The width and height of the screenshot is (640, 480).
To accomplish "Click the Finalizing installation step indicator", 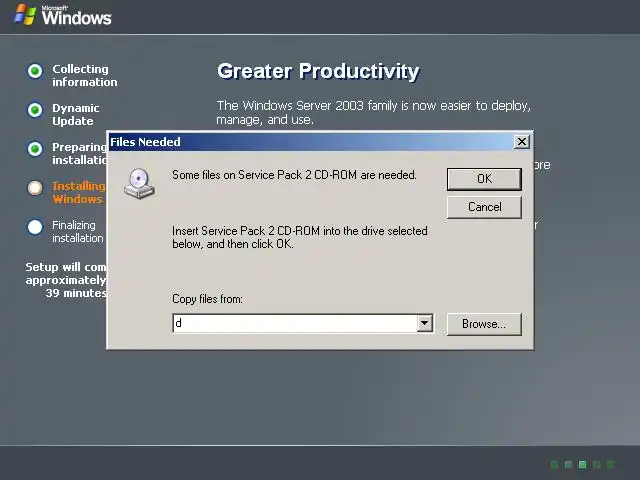I will pyautogui.click(x=35, y=227).
